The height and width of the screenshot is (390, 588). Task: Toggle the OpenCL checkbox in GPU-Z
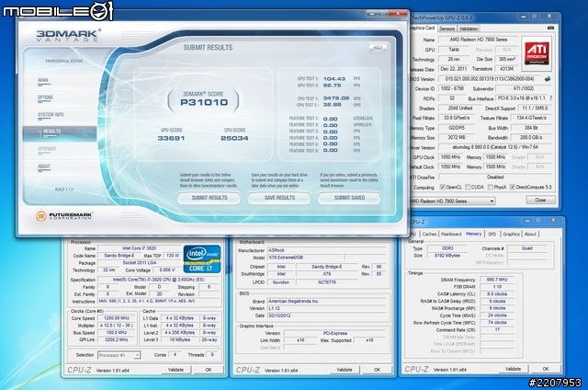pyautogui.click(x=443, y=187)
